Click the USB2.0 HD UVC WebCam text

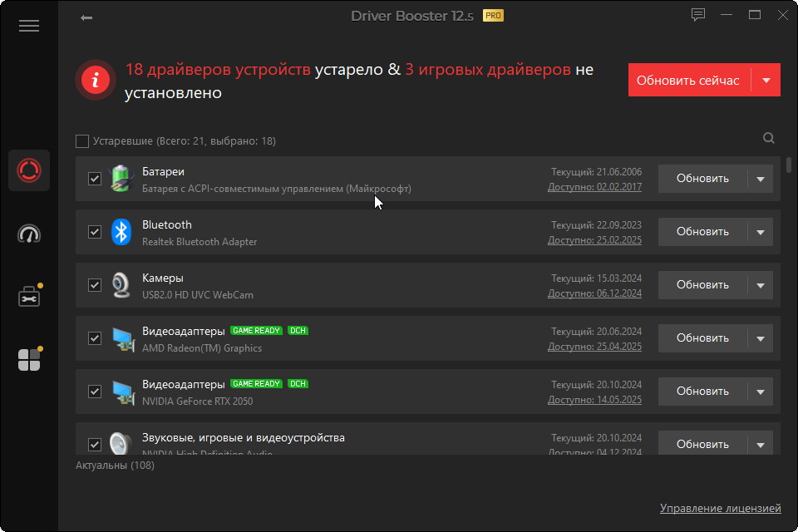tap(198, 295)
